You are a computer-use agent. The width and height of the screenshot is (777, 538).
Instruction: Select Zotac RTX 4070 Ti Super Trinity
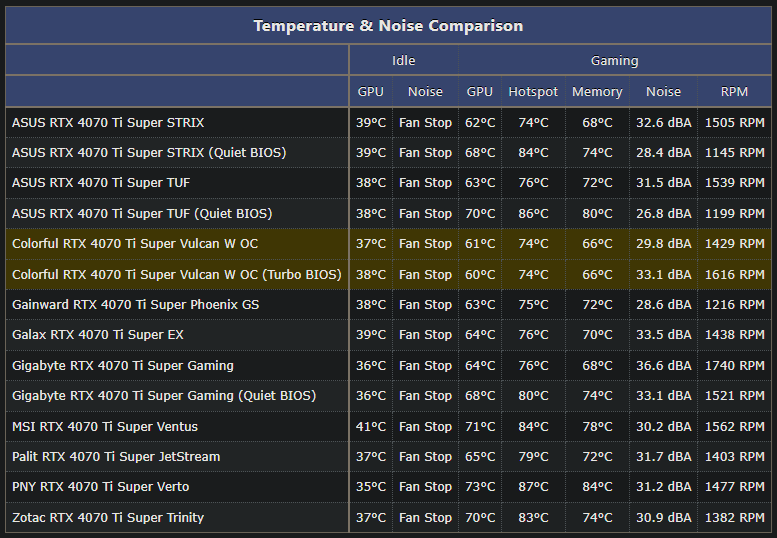(108, 518)
